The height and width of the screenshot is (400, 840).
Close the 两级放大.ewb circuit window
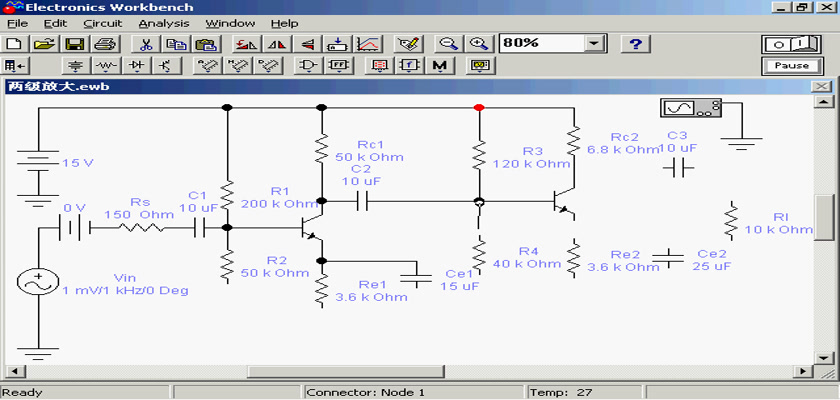coord(821,87)
